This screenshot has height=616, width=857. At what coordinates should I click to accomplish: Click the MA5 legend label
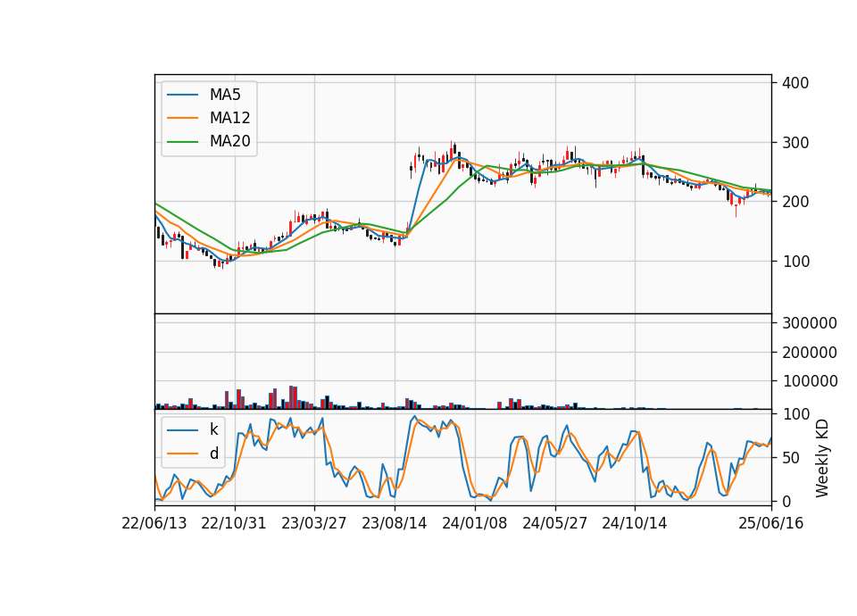pos(225,95)
